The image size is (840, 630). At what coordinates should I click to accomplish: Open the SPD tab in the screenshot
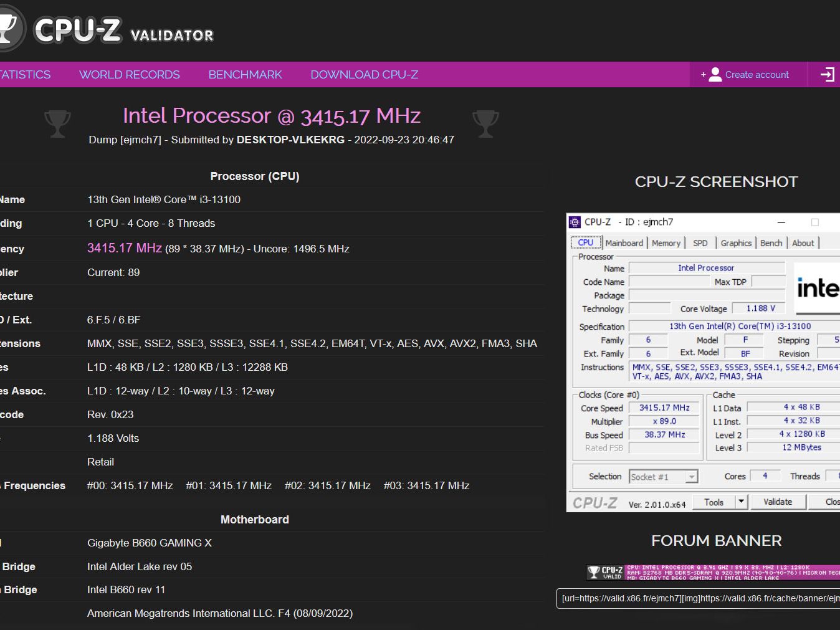(x=700, y=243)
